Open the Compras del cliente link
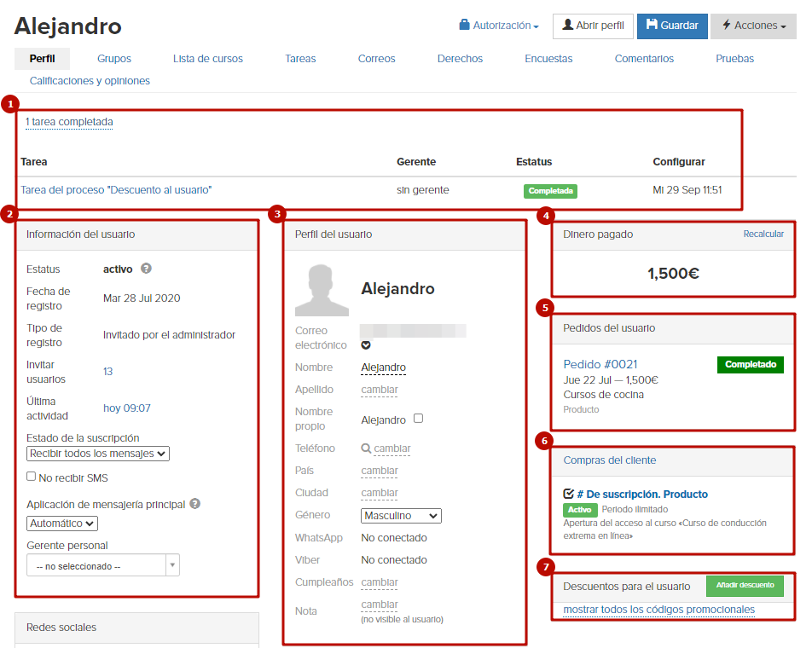This screenshot has height=648, width=812. (x=610, y=460)
